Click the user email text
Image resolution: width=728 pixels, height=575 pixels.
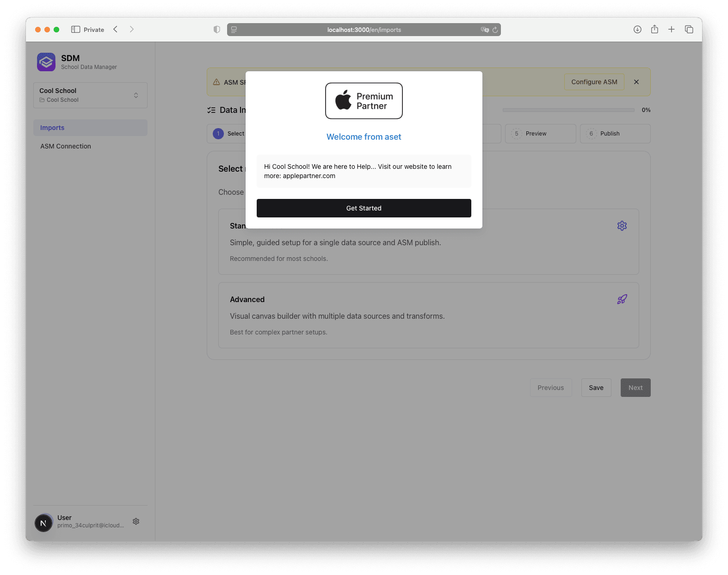[x=91, y=526]
